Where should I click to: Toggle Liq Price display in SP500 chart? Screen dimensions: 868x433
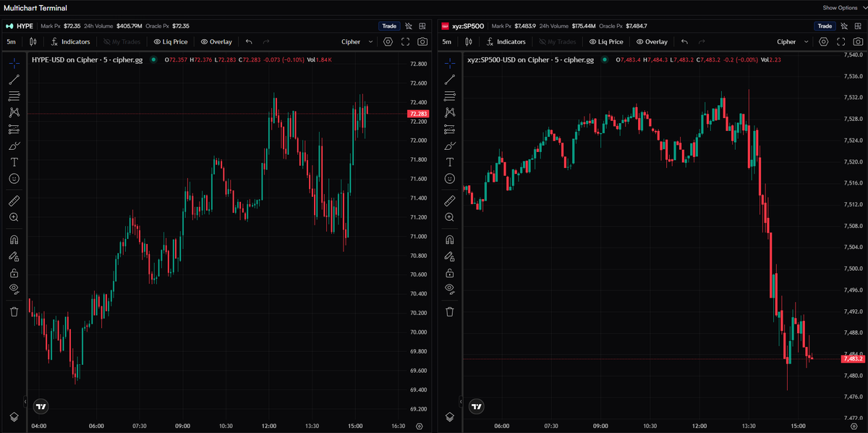[606, 42]
